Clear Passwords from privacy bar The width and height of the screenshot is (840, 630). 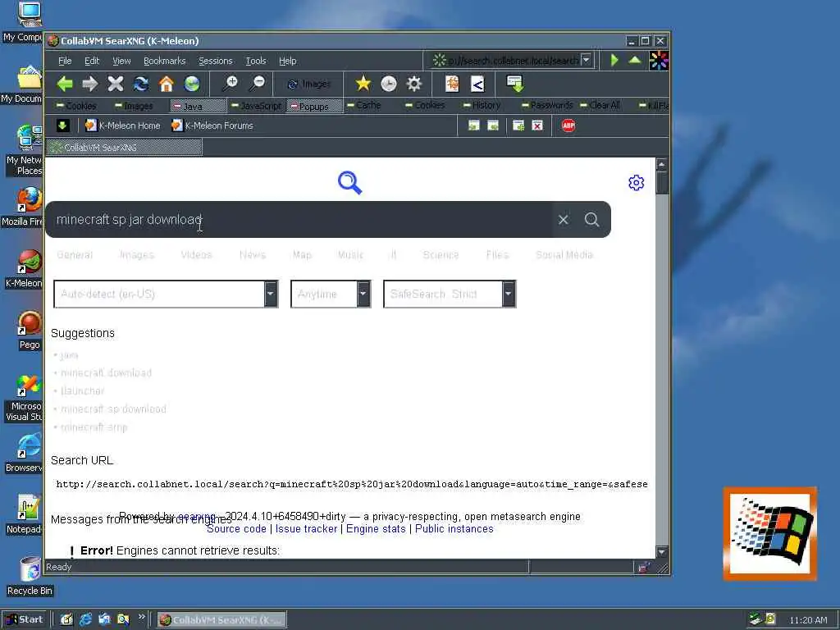coord(547,105)
